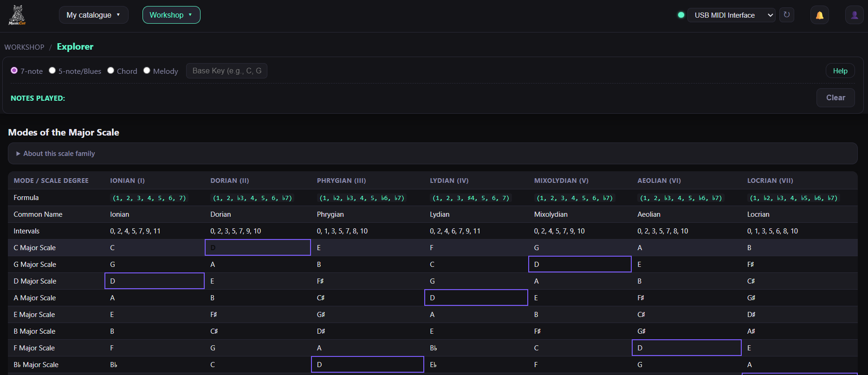Click the Lydian formula with ♯4
868x375 pixels.
point(471,198)
